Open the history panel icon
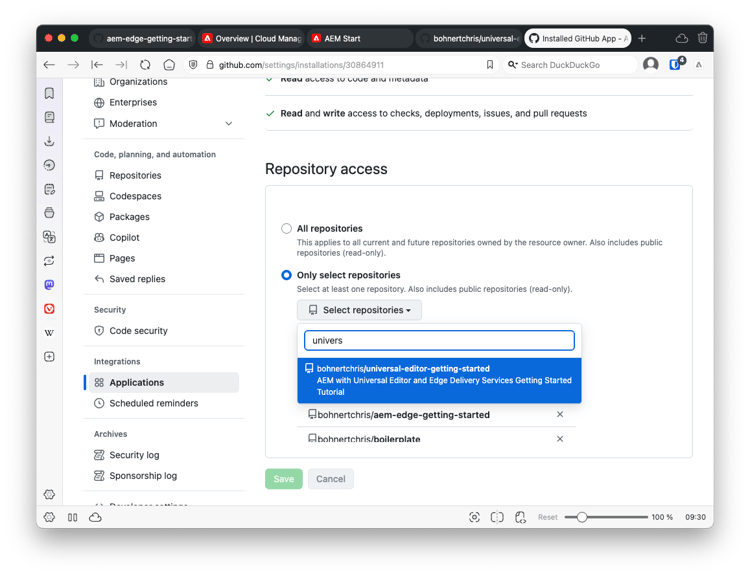Screen dimensions: 750x576 click(49, 165)
